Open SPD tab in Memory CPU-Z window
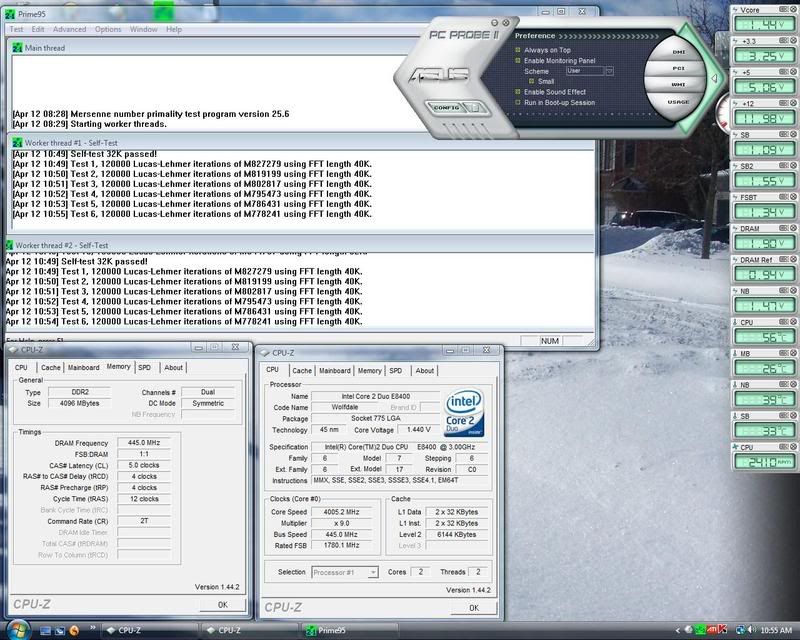800x640 pixels. 145,367
